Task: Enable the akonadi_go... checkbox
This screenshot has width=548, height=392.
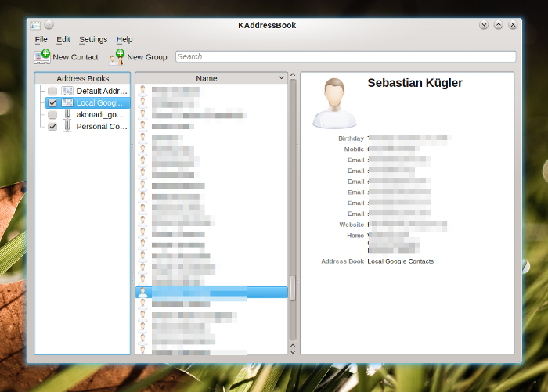Action: tap(52, 114)
